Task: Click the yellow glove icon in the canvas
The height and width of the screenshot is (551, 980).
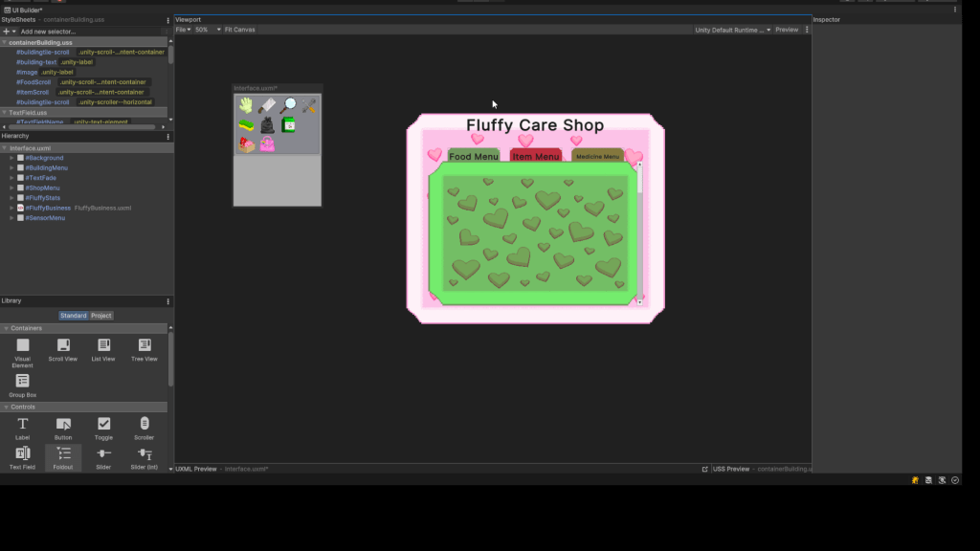Action: click(246, 105)
